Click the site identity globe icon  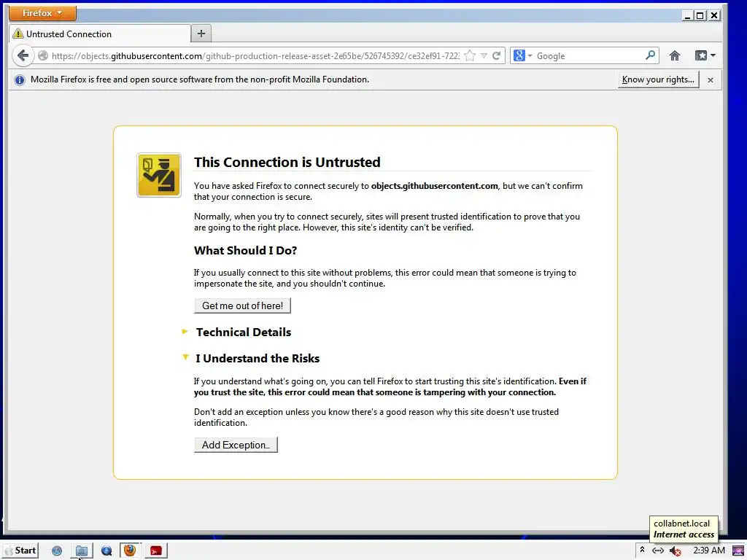point(43,55)
